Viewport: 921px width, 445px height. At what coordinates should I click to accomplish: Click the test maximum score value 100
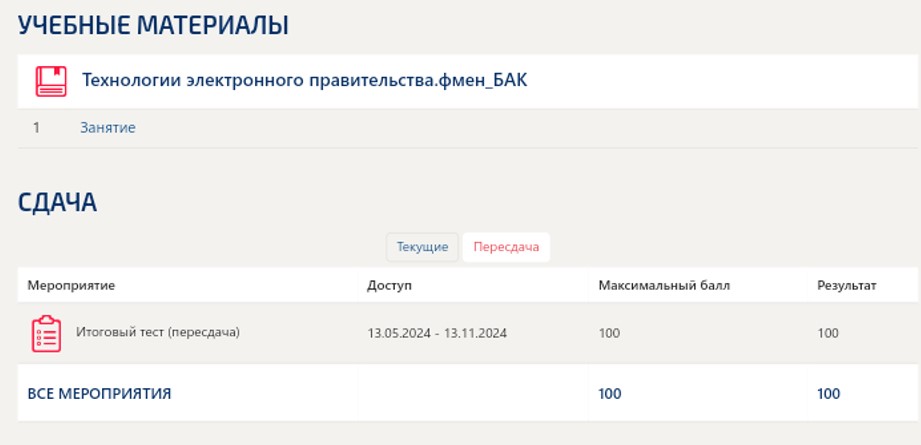609,333
